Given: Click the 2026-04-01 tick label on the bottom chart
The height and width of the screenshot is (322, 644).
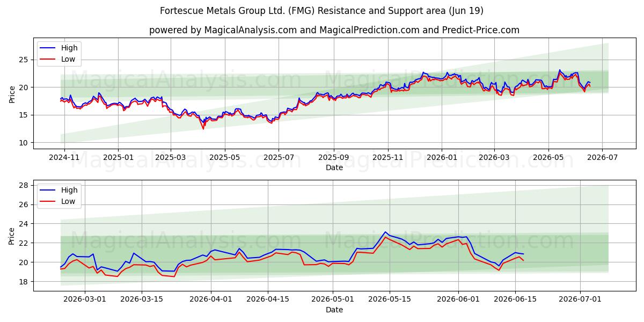Looking at the screenshot, I should 211,299.
